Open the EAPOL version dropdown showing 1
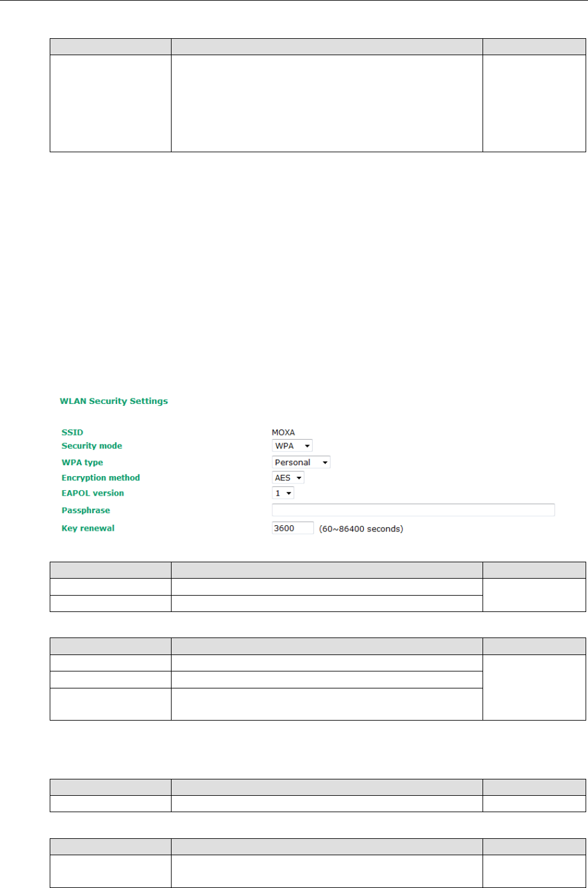The width and height of the screenshot is (588, 888). [283, 493]
